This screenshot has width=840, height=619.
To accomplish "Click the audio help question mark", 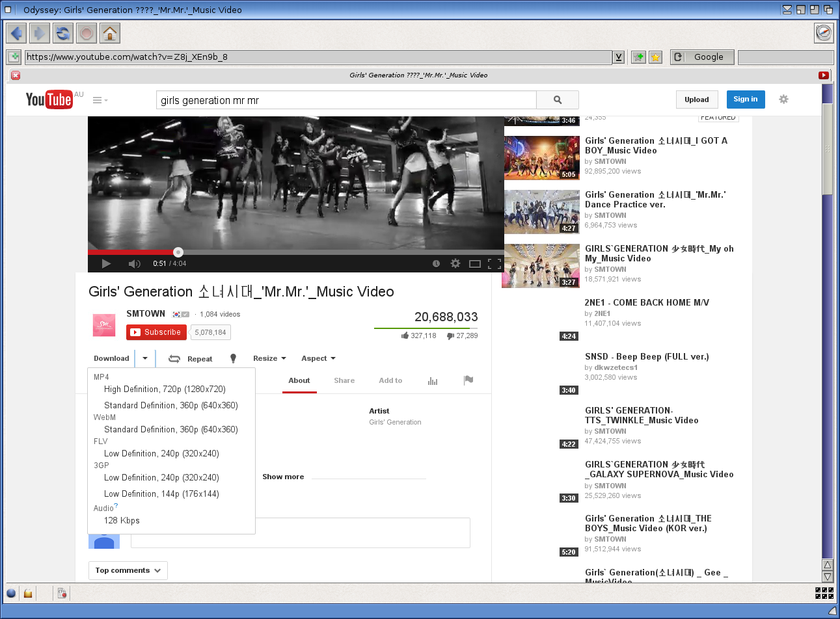I will click(116, 506).
